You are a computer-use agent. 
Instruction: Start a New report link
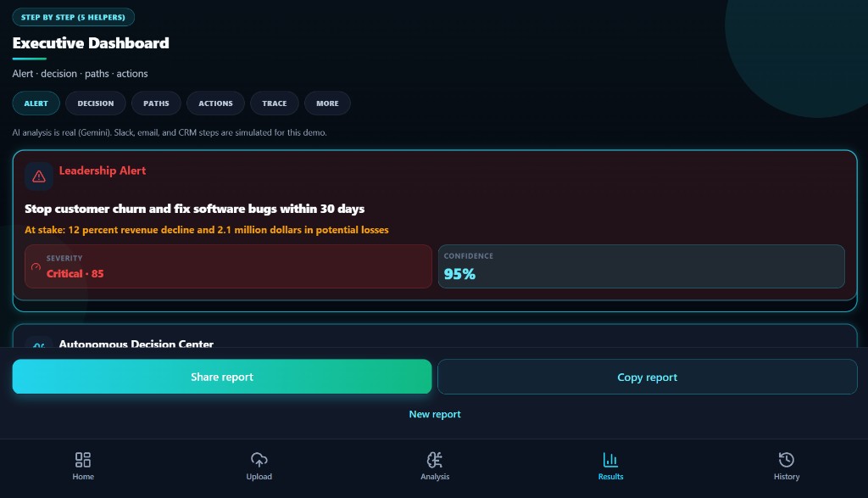coord(435,414)
